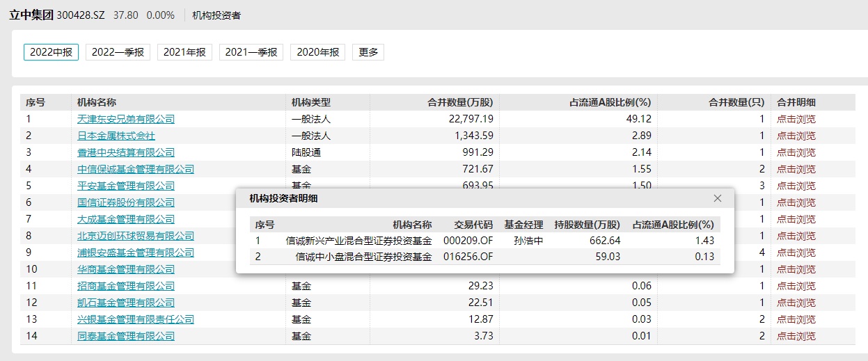Open 北京迈创环球贸易有限公司 link
868x361 pixels.
(x=136, y=236)
